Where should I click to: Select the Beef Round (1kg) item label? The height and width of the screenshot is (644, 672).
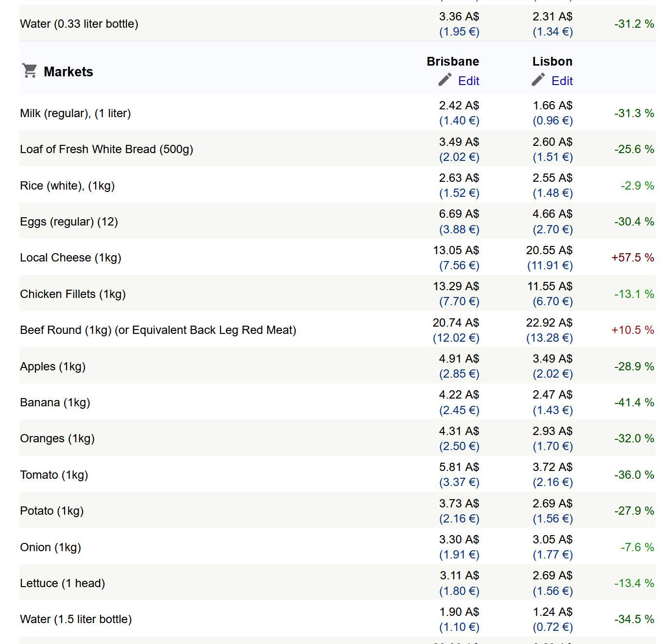coord(158,330)
